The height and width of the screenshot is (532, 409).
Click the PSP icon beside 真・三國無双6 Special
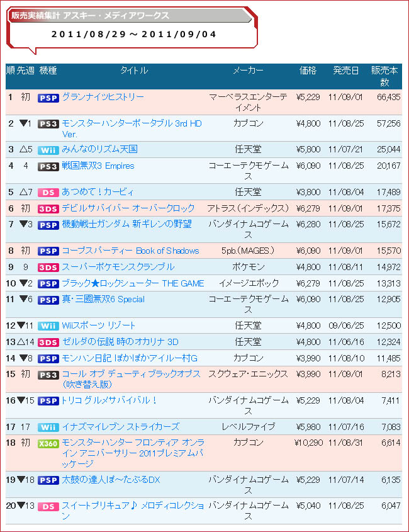pos(48,300)
